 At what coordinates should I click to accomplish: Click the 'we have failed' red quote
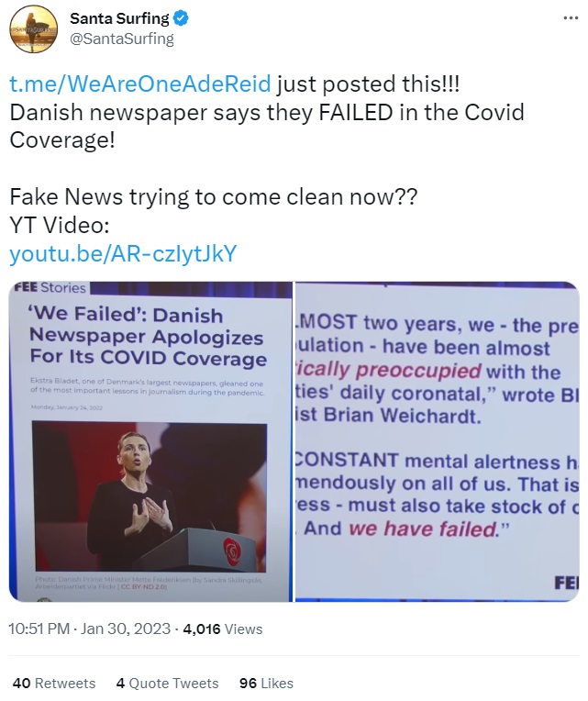[423, 529]
